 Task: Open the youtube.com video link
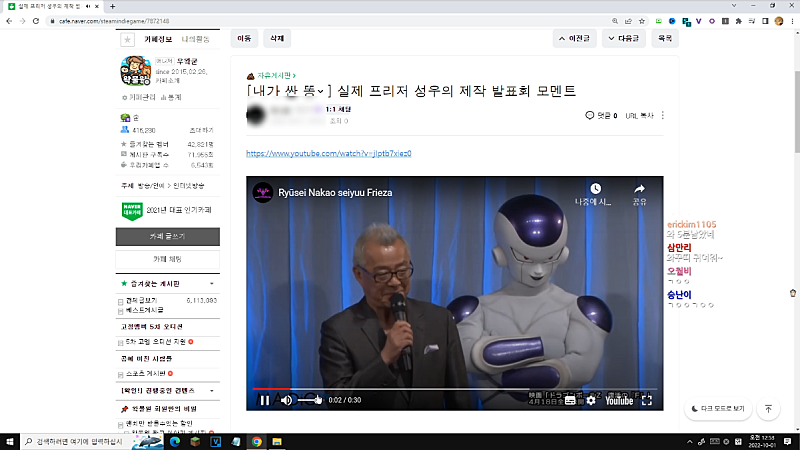pos(328,153)
